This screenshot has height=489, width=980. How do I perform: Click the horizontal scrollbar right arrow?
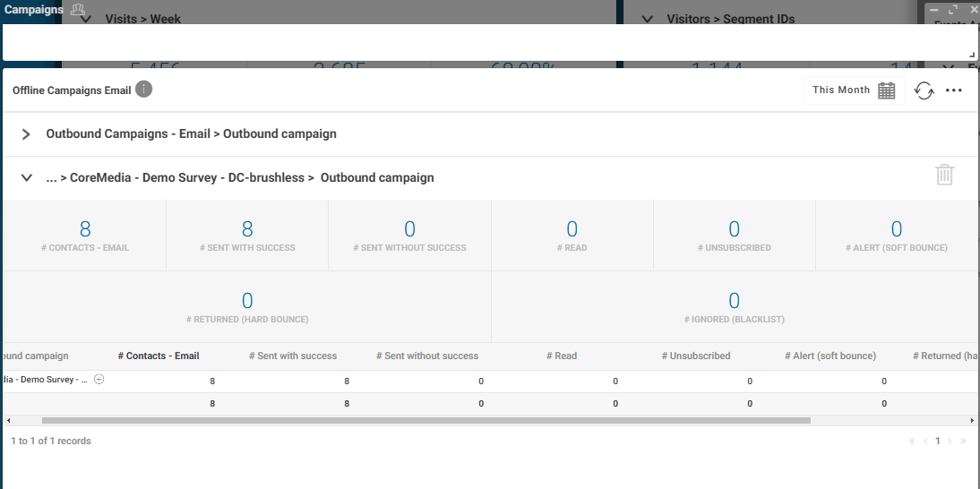tap(973, 420)
